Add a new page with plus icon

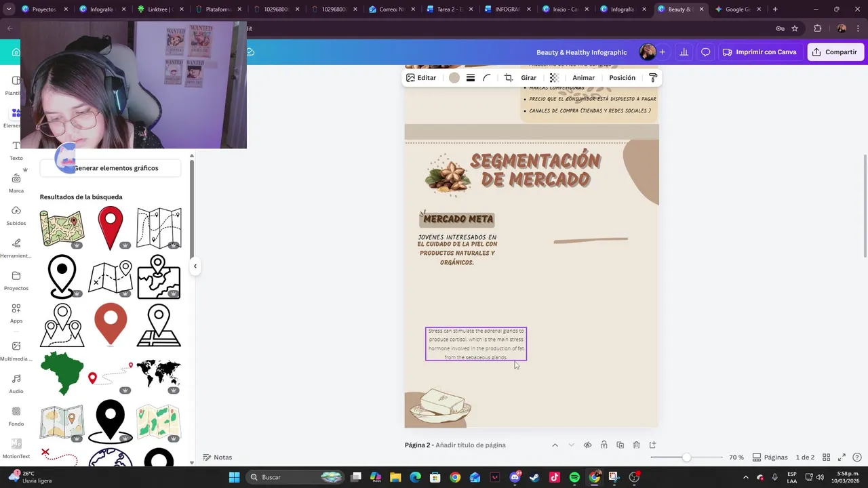click(x=653, y=445)
